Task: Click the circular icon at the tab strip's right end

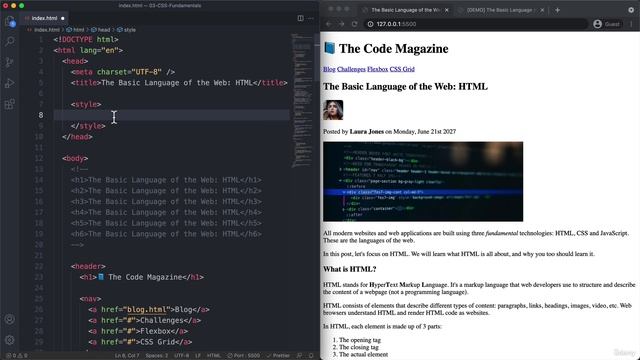Action: (631, 10)
